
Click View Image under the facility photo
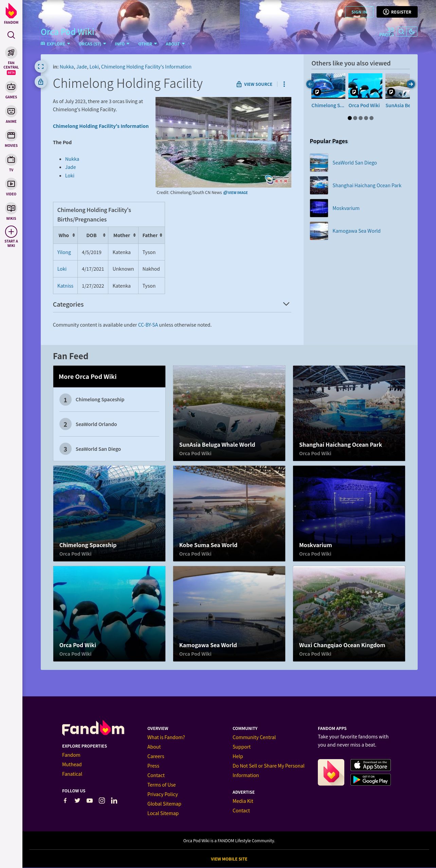236,193
